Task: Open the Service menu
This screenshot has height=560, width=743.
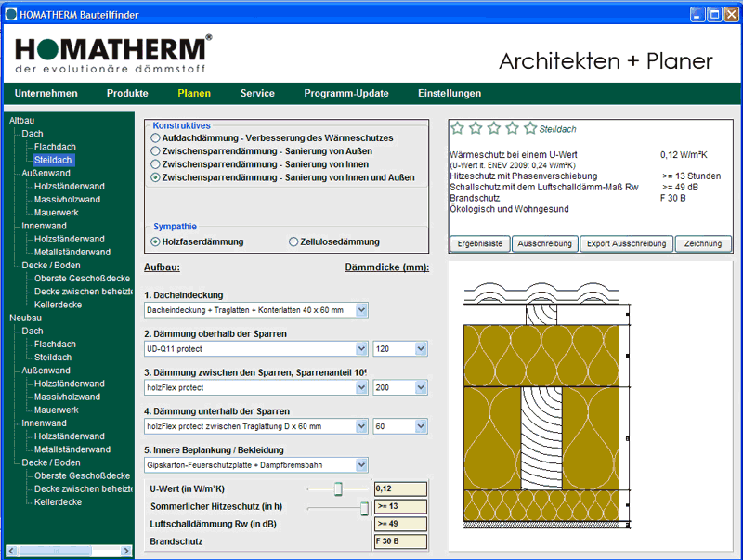Action: (x=258, y=93)
